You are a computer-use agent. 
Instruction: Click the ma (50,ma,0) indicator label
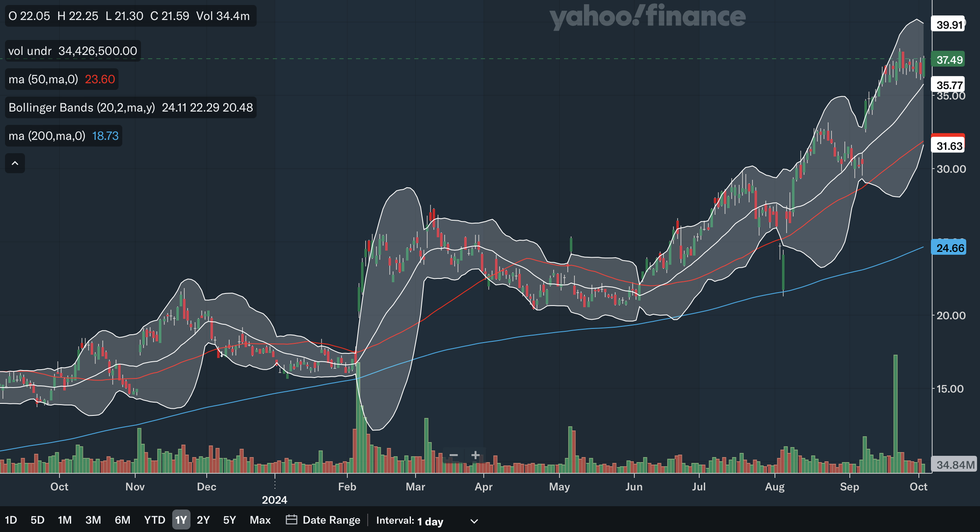point(43,79)
